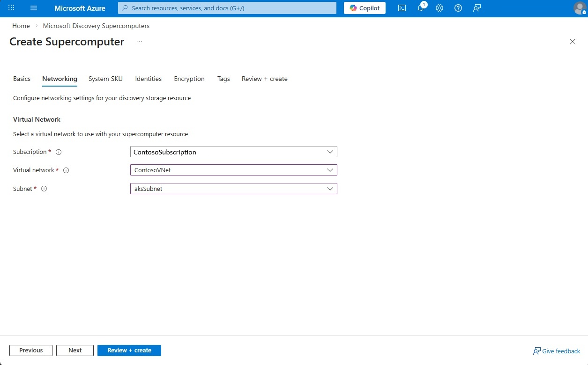The height and width of the screenshot is (365, 588).
Task: Go to the System SKU tab
Action: click(x=105, y=79)
